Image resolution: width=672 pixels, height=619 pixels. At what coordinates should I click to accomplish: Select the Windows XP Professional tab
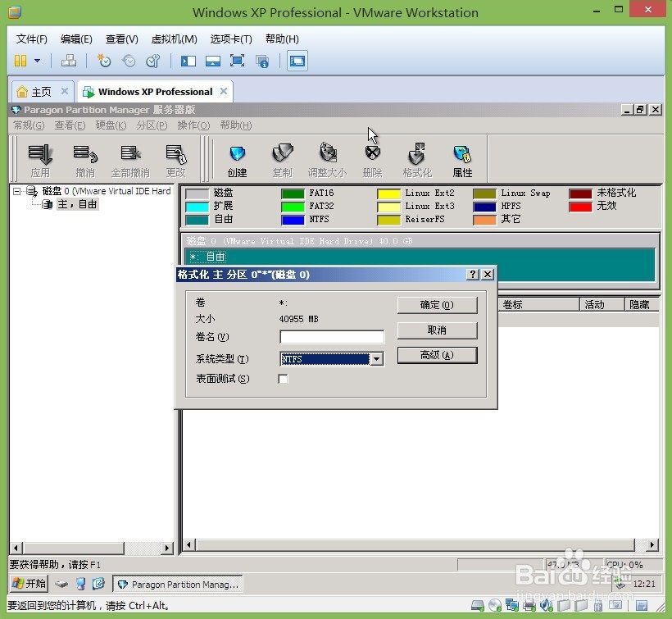(x=155, y=92)
